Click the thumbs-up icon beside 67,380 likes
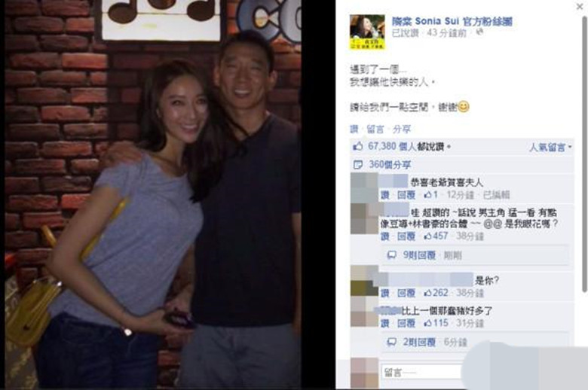Image resolution: width=588 pixels, height=390 pixels. click(x=358, y=147)
